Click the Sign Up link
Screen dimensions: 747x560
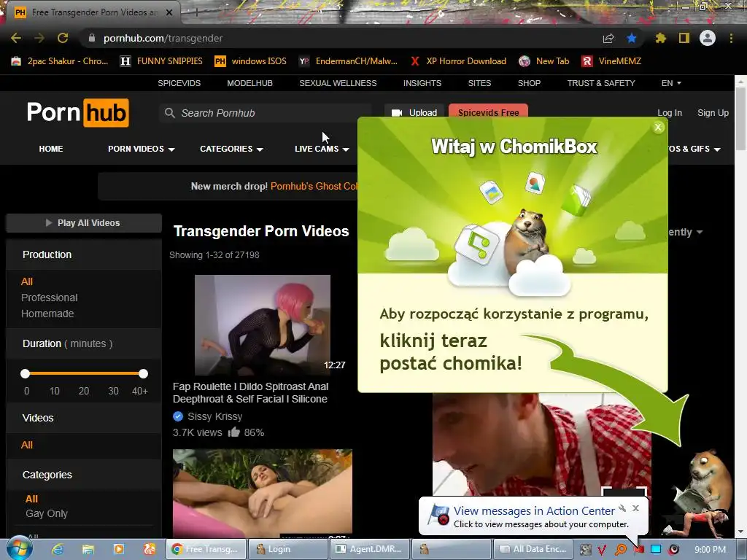(x=713, y=113)
